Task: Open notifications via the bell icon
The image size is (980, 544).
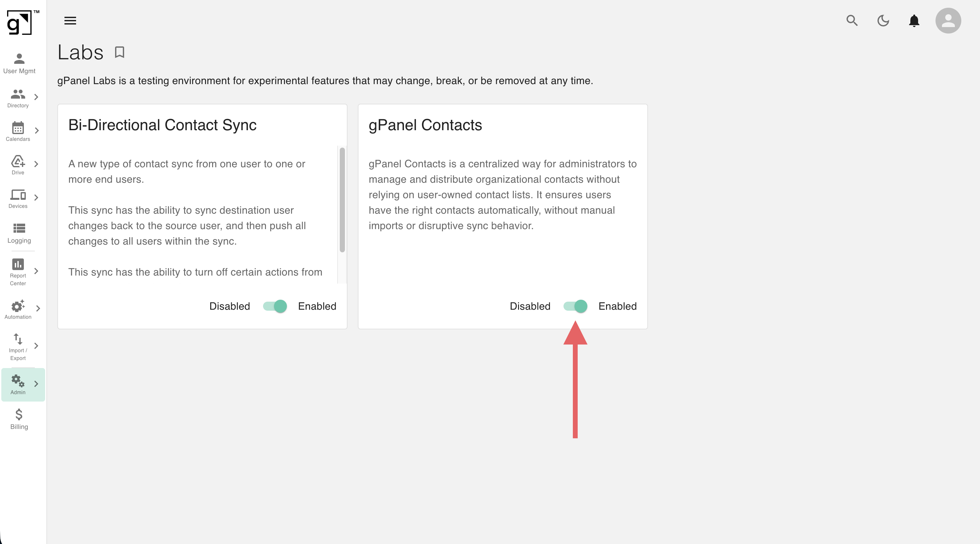Action: click(914, 21)
